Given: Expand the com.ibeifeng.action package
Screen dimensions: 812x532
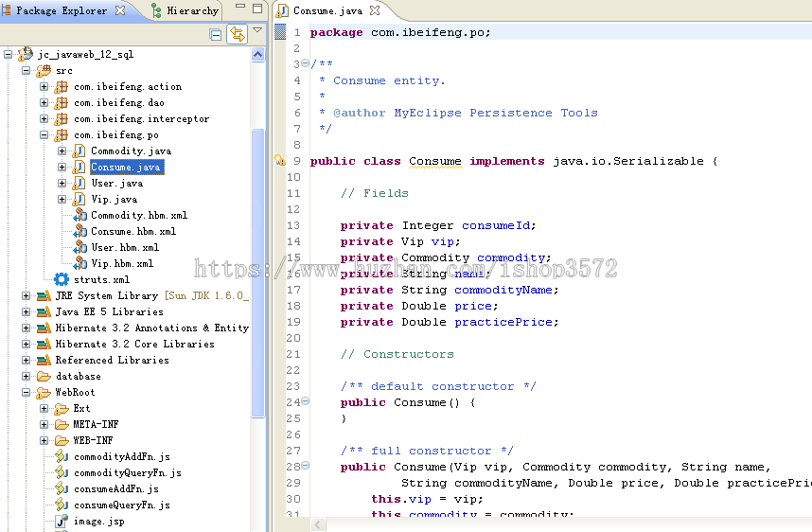Looking at the screenshot, I should 44,86.
